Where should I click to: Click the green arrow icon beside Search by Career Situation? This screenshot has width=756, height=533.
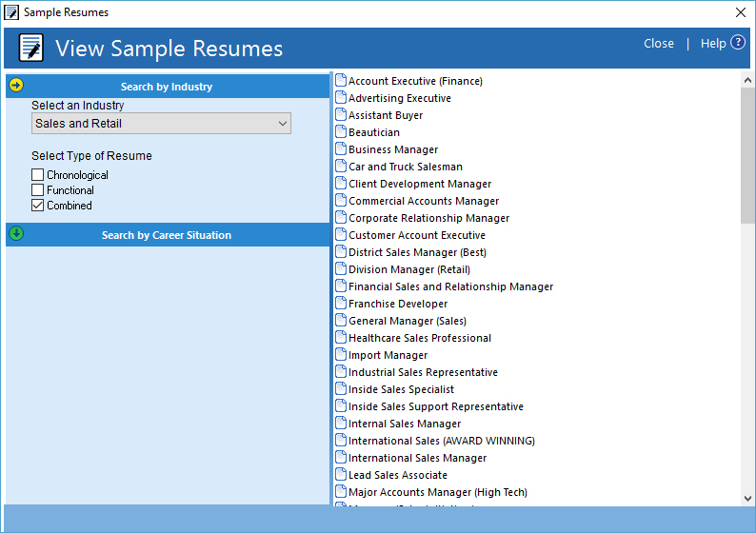coord(16,234)
